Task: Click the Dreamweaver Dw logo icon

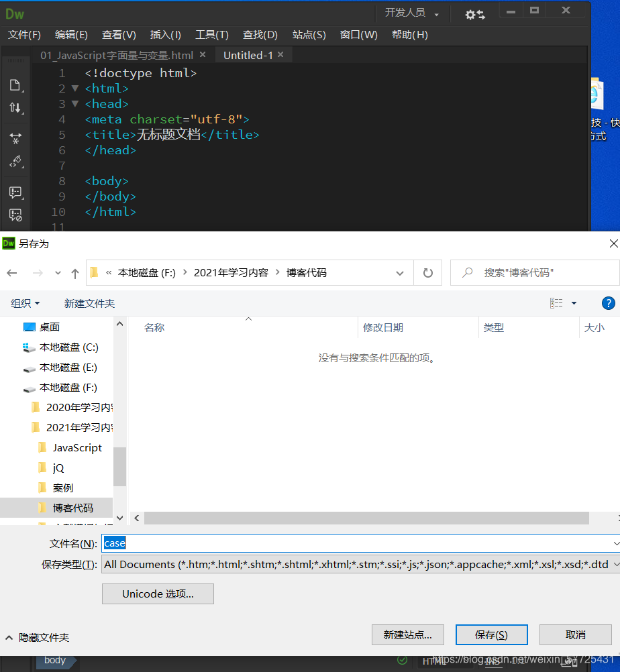Action: pyautogui.click(x=15, y=14)
